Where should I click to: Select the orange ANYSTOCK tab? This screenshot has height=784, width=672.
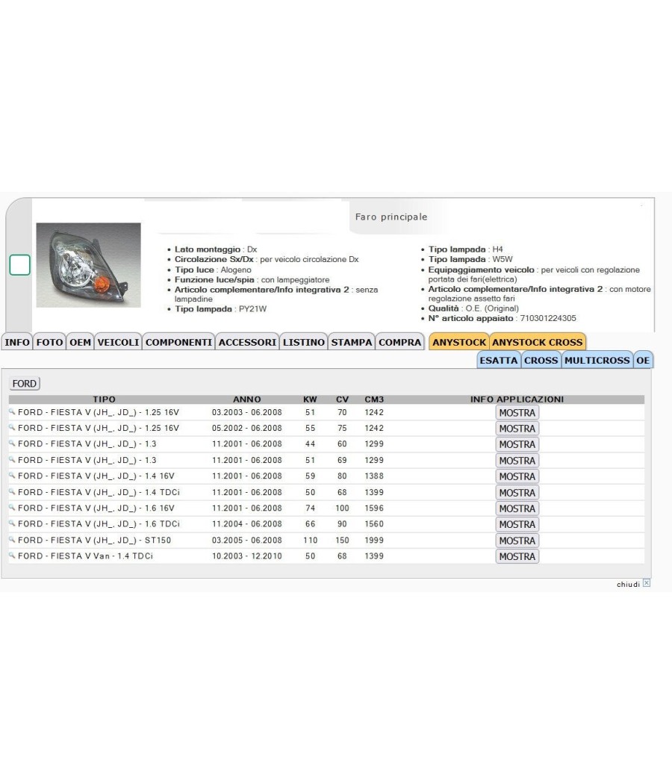[x=459, y=342]
